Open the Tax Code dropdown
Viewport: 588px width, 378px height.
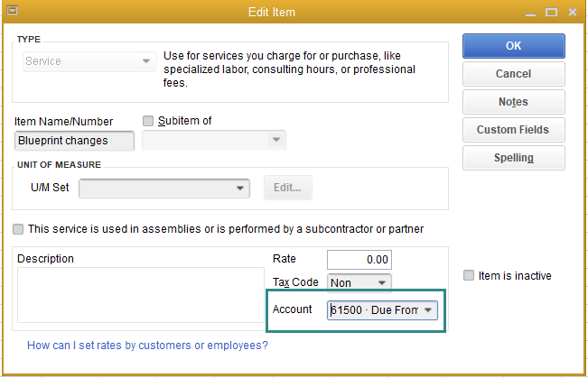[382, 282]
